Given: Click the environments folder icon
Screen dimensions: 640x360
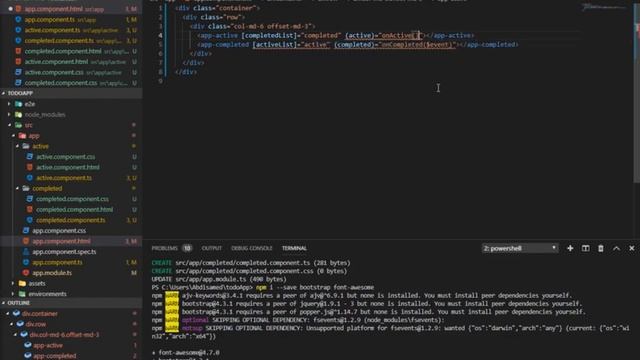Looking at the screenshot, I should pos(22,294).
